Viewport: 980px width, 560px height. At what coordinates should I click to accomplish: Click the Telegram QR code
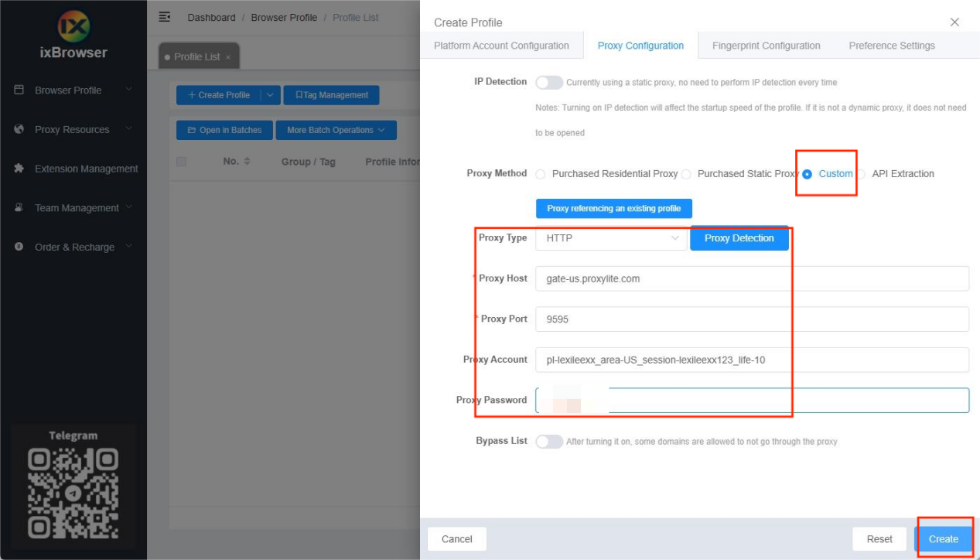73,493
